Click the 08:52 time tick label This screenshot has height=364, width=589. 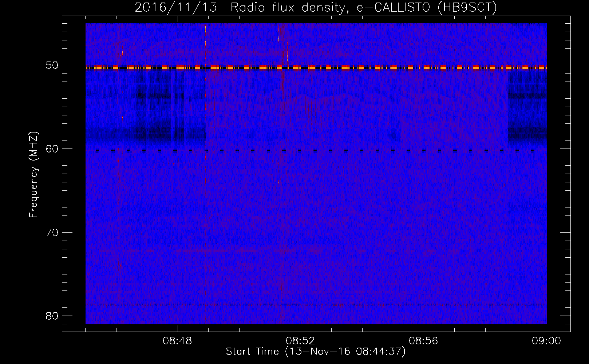[300, 341]
